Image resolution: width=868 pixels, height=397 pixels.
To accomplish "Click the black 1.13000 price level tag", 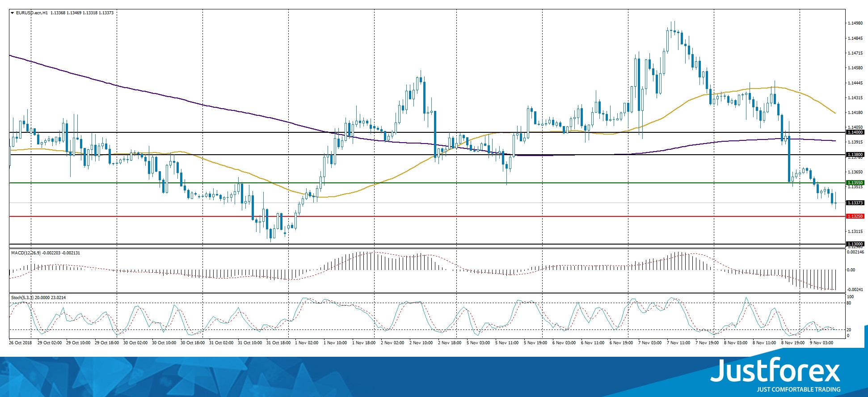I will point(855,244).
